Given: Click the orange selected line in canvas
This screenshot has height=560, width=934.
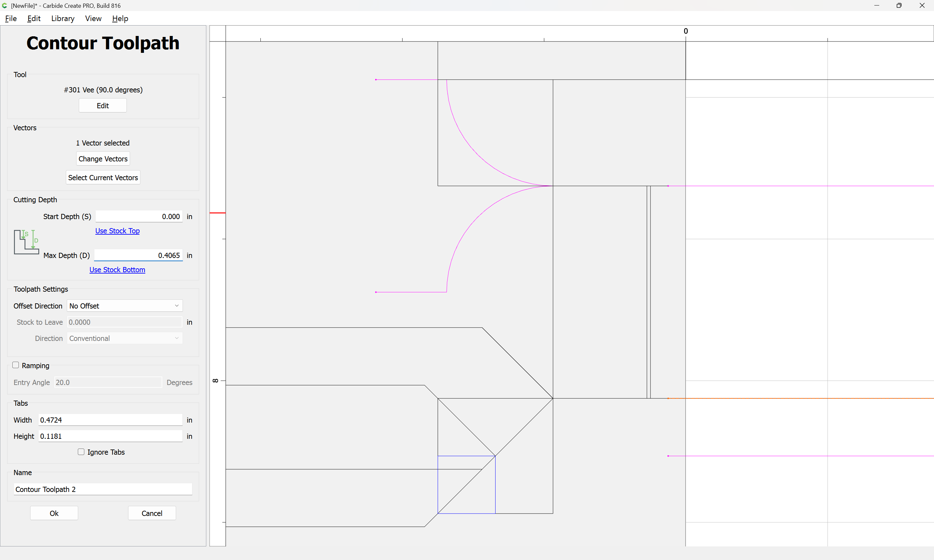Looking at the screenshot, I should pos(800,399).
